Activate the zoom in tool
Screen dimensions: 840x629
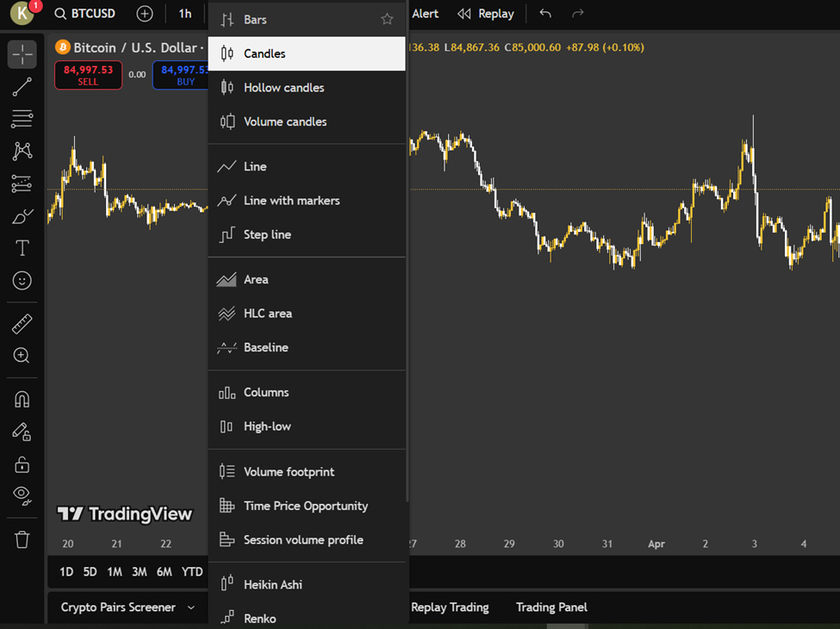pos(22,356)
